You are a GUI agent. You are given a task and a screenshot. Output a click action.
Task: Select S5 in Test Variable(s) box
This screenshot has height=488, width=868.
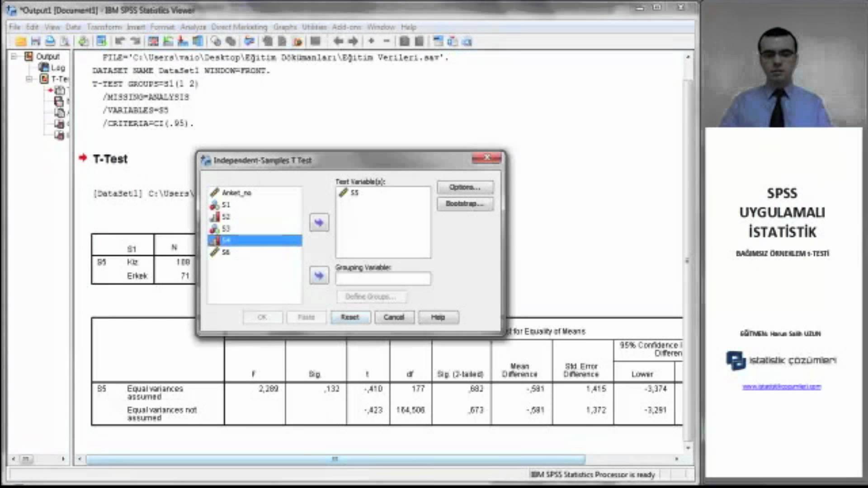click(383, 193)
